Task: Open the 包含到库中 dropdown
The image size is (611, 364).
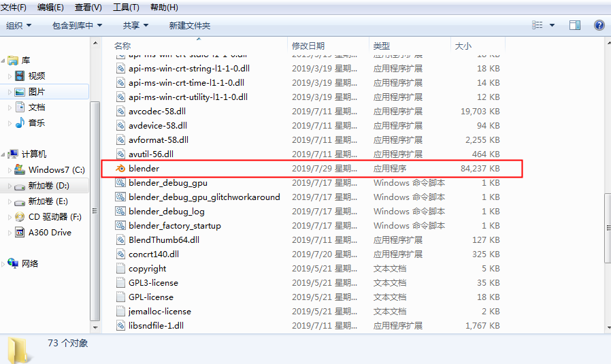Action: point(77,26)
